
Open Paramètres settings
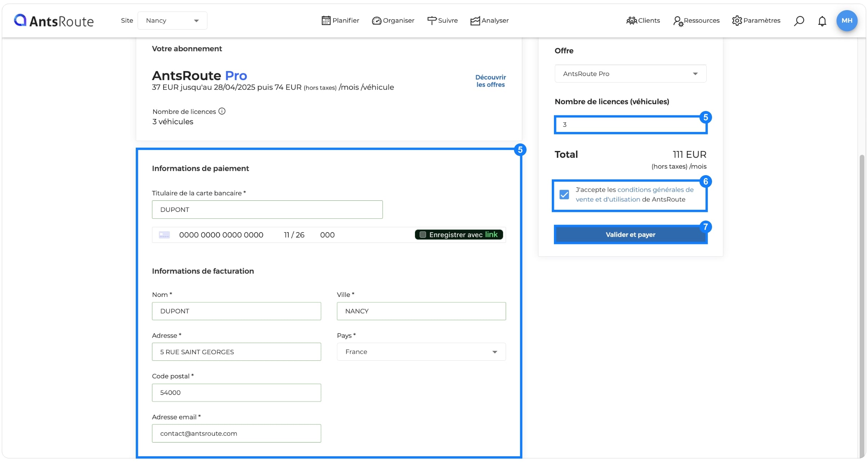[x=756, y=21]
